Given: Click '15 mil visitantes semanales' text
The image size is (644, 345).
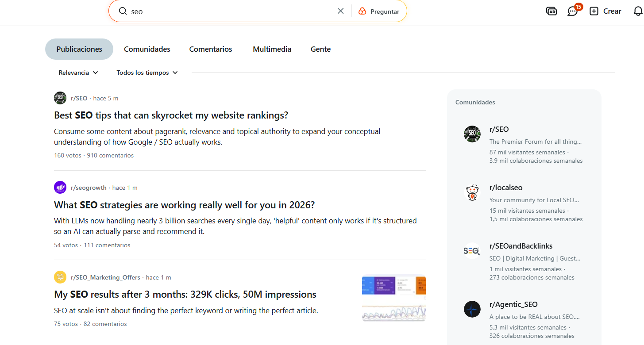Looking at the screenshot, I should coord(527,211).
